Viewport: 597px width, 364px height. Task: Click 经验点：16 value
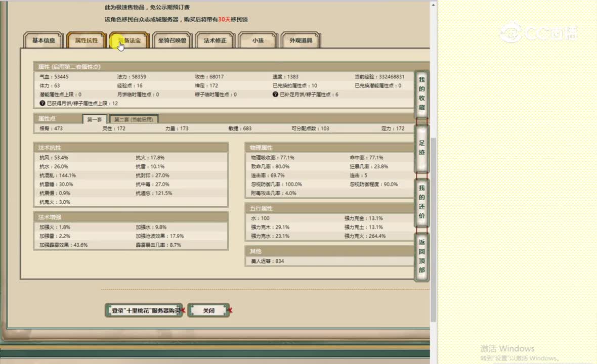pyautogui.click(x=130, y=85)
